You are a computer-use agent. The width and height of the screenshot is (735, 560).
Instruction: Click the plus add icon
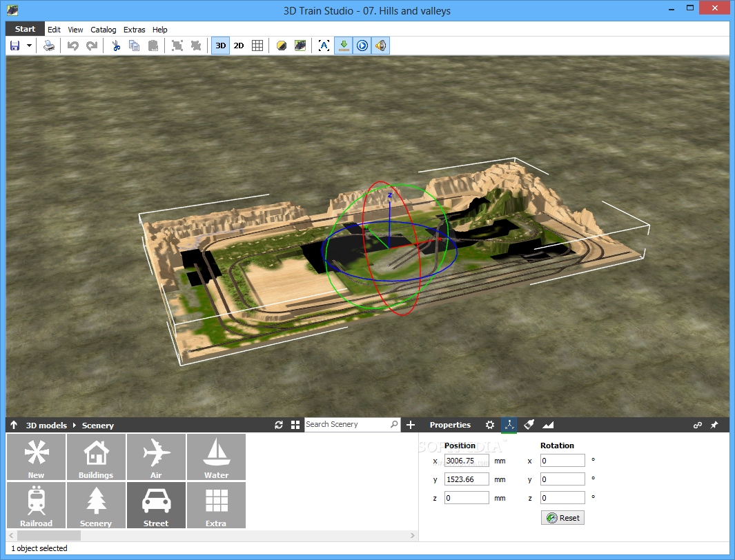(411, 425)
